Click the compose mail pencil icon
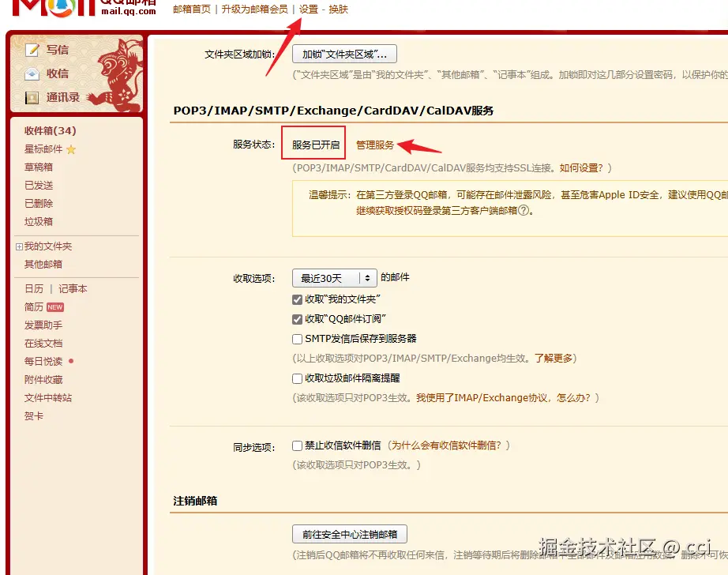Screen dimensions: 728x575 click(x=32, y=50)
